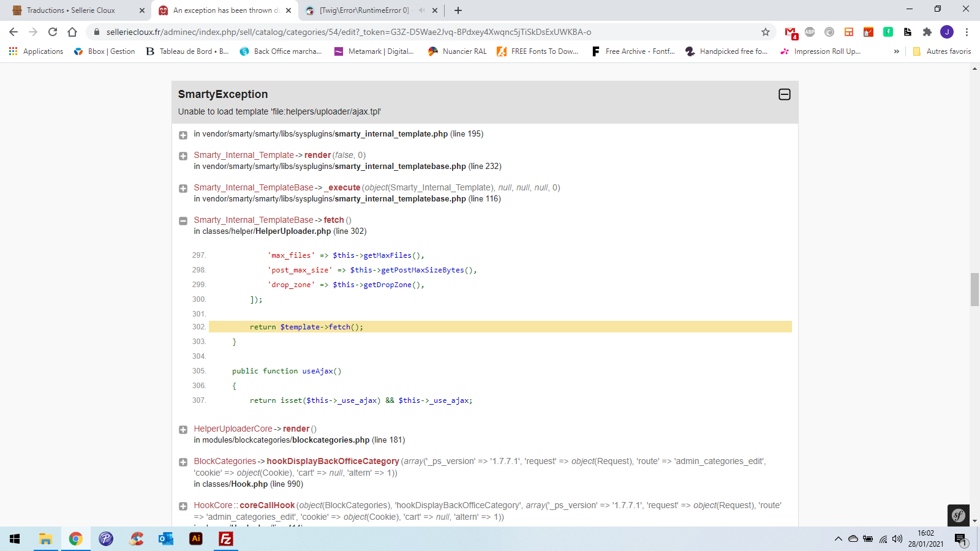Screen dimensions: 980x551
Task: Open FREE Fonts To Download bookmark
Action: coord(537,51)
